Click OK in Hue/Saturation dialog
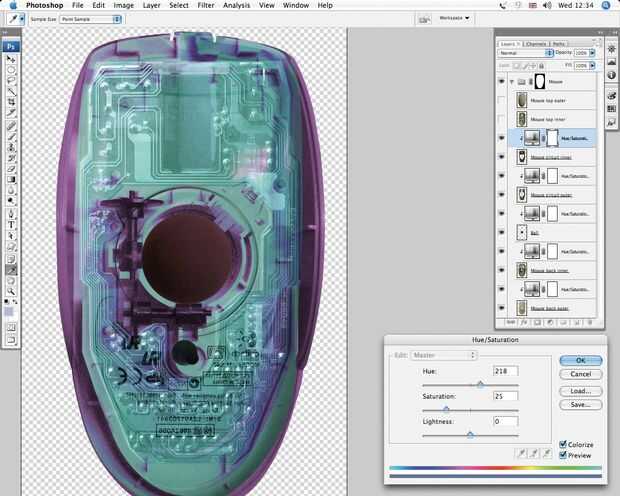This screenshot has width=620, height=496. click(x=580, y=360)
